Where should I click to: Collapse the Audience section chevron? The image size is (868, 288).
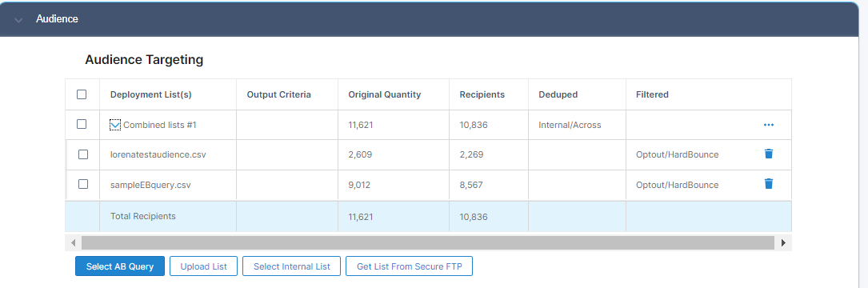click(x=19, y=20)
